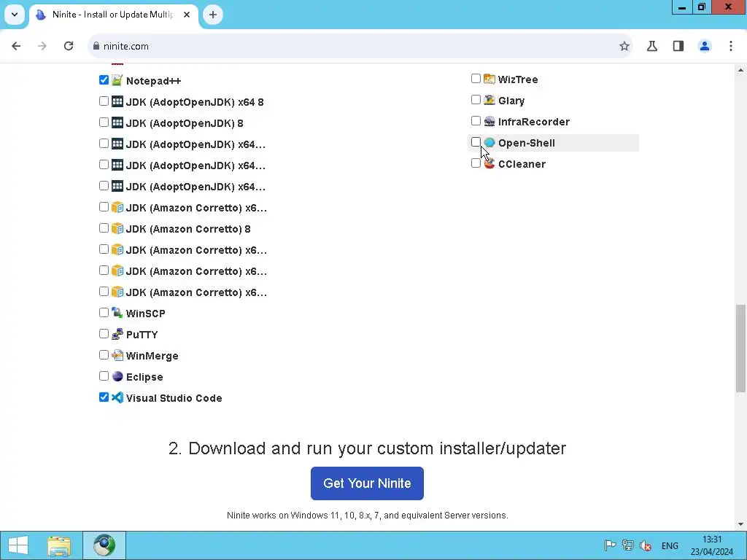Check the Glary checkbox

[476, 99]
